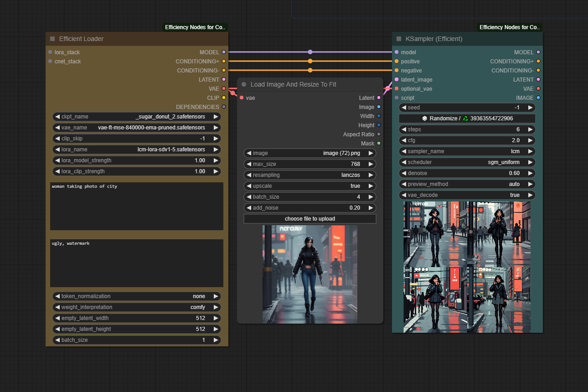
Task: Select next file with image widget right arrow
Action: tap(371, 153)
